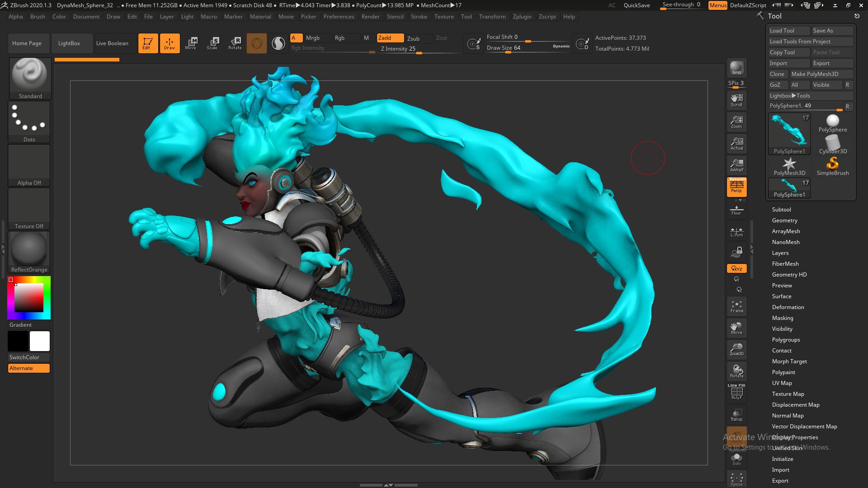Toggle Zadd sculpt mode
Image resolution: width=868 pixels, height=488 pixels.
click(x=390, y=38)
